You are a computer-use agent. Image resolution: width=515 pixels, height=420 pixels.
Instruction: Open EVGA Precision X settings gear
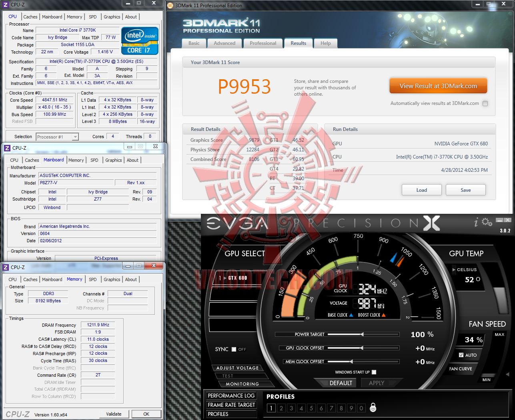pos(487,222)
